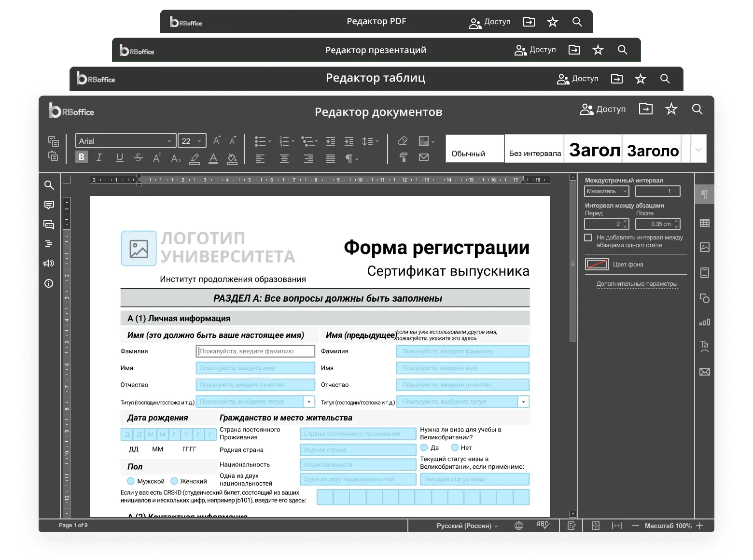The image size is (753, 560).
Task: Apply Italic formatting to text
Action: point(99,157)
